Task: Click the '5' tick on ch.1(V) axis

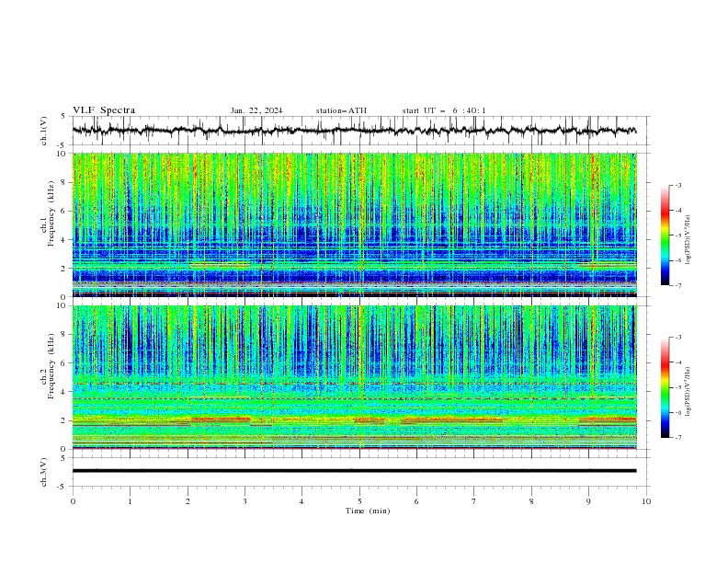Action: click(64, 117)
